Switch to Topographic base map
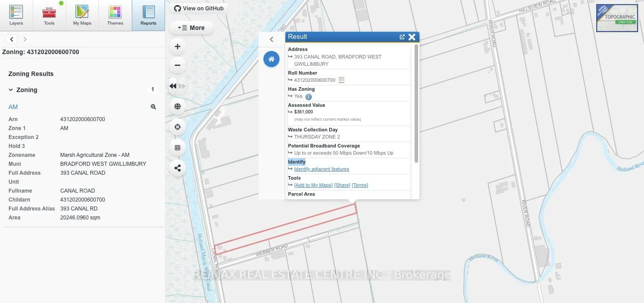Screen dimensions: 644x303 click(x=617, y=18)
